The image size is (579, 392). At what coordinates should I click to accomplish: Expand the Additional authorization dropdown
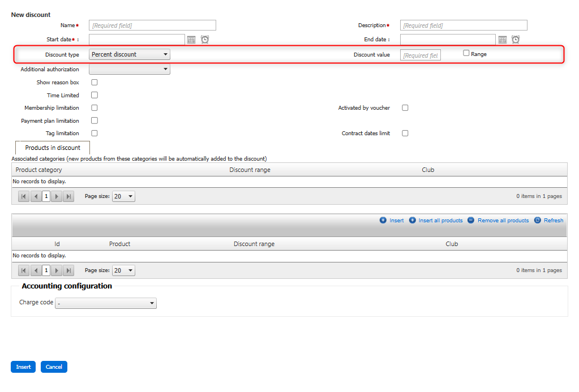point(130,70)
